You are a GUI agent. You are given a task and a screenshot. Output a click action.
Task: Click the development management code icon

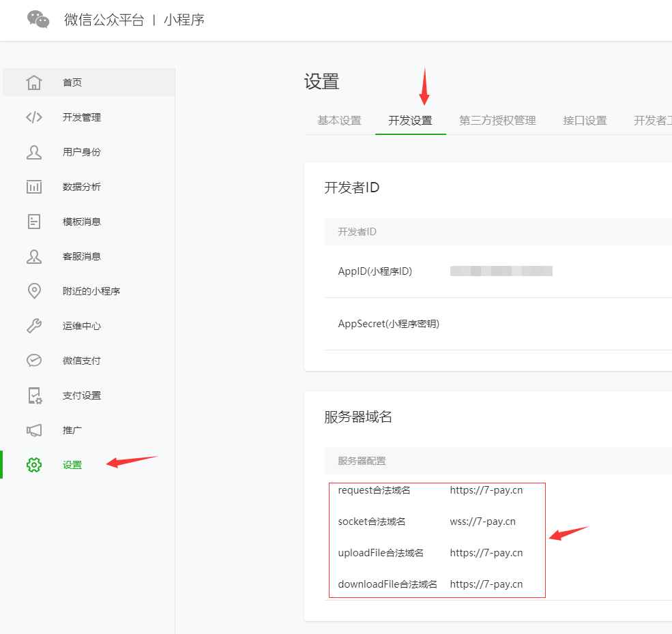coord(34,117)
